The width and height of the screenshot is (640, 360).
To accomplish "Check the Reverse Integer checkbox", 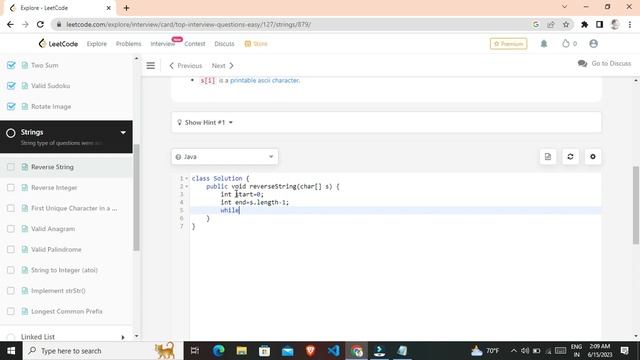I will (x=11, y=188).
